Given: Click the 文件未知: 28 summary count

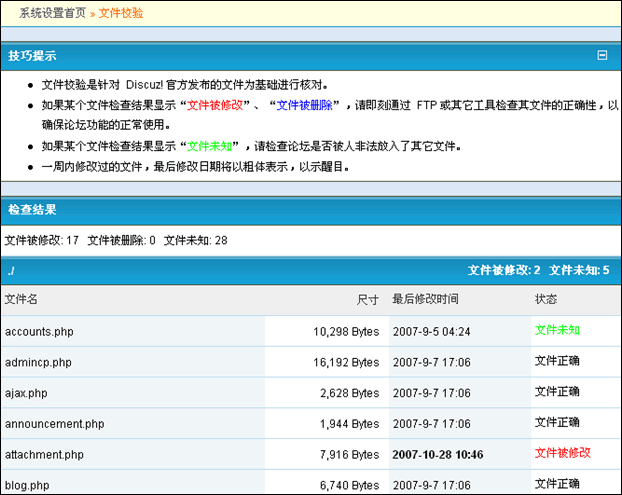Looking at the screenshot, I should click(x=195, y=240).
